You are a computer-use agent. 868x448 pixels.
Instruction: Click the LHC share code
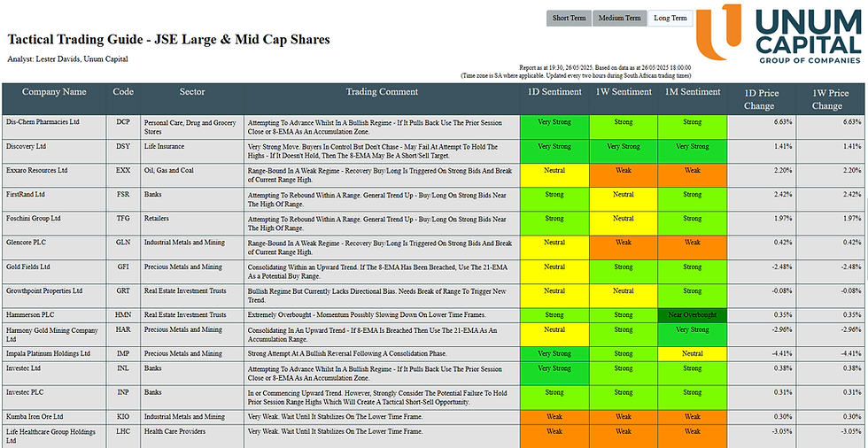pyautogui.click(x=123, y=431)
